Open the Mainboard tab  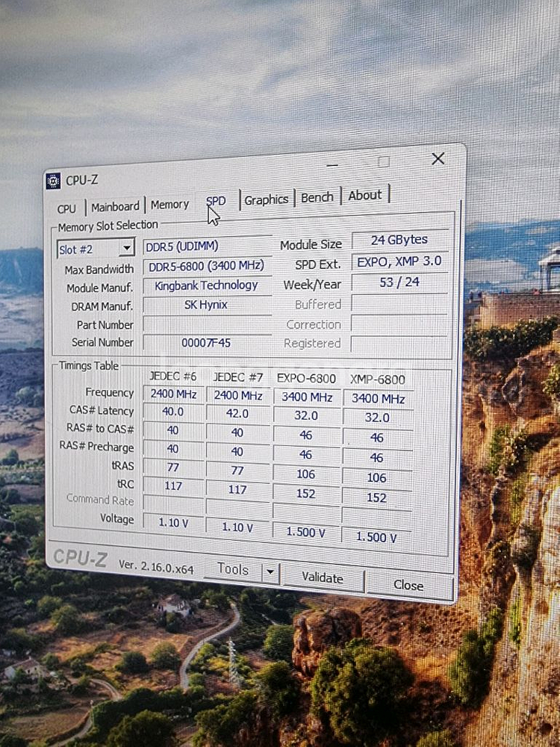(115, 207)
